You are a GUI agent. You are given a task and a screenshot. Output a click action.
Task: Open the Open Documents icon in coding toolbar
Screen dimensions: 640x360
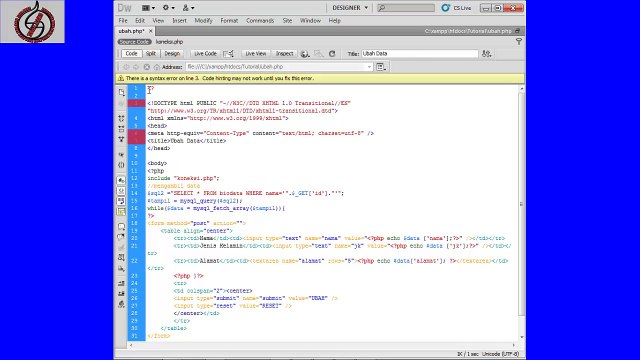coord(121,92)
